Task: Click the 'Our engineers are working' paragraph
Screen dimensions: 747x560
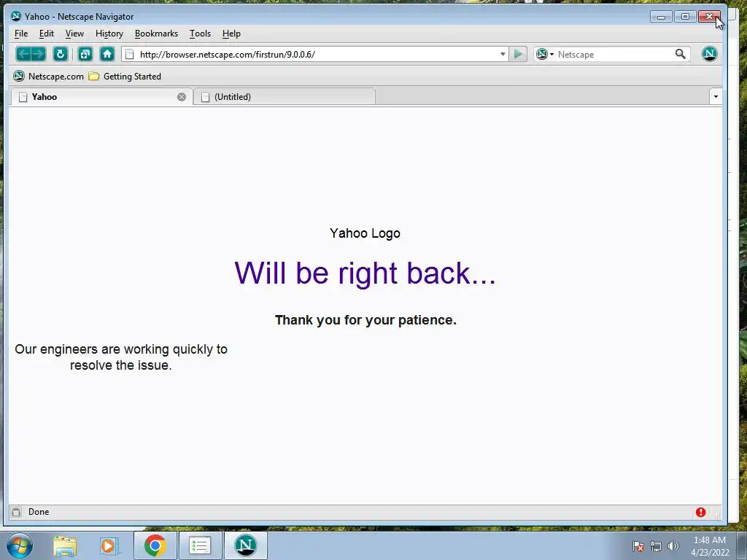Action: [121, 357]
